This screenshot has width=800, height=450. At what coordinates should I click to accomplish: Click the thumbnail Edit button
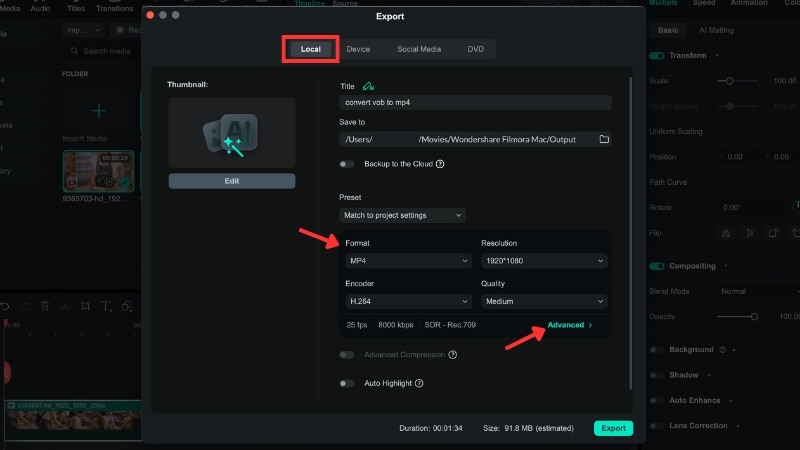pos(232,181)
